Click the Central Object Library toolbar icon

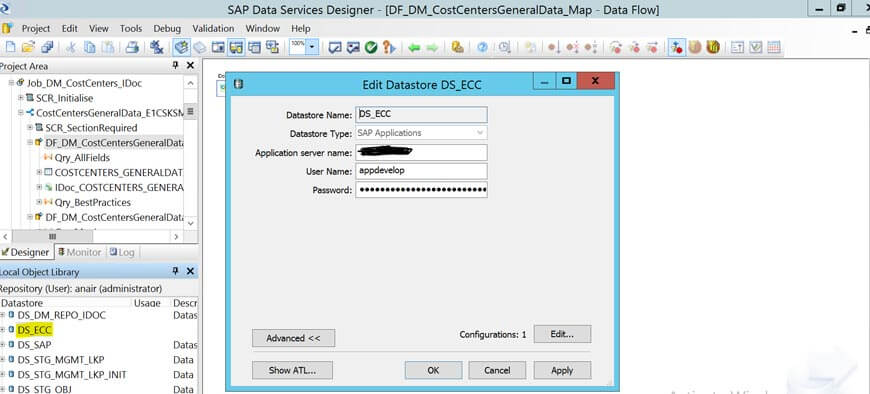(200, 48)
